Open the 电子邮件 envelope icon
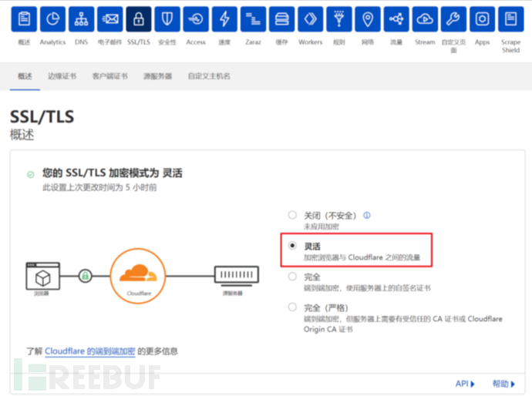Screen dimensions: 532x396 [110, 19]
